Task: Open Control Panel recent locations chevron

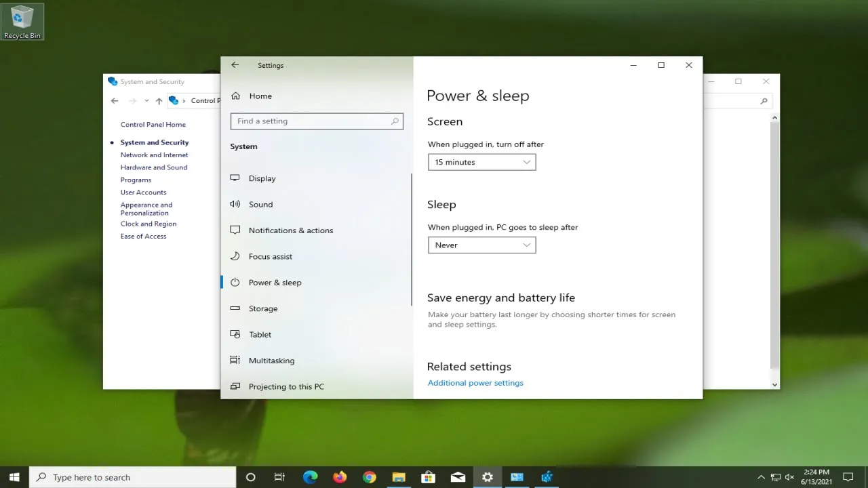Action: click(146, 101)
